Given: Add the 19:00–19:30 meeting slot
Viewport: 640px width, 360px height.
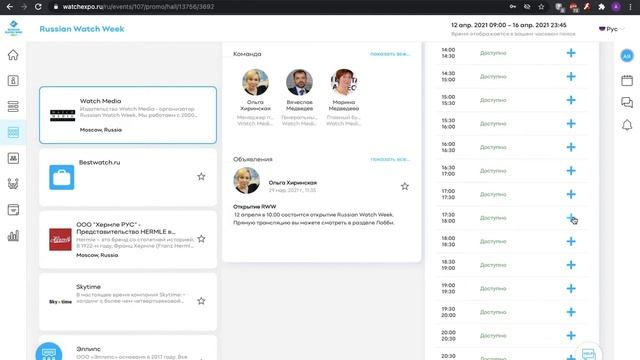Looking at the screenshot, I should [571, 289].
